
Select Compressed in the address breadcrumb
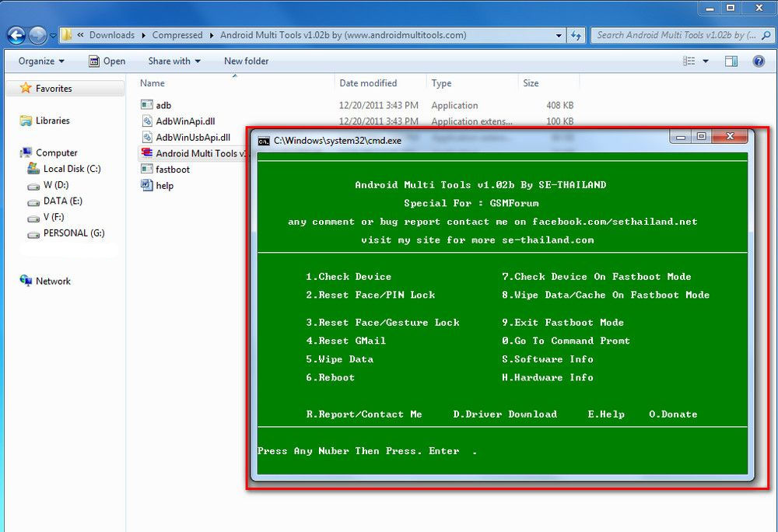click(177, 35)
